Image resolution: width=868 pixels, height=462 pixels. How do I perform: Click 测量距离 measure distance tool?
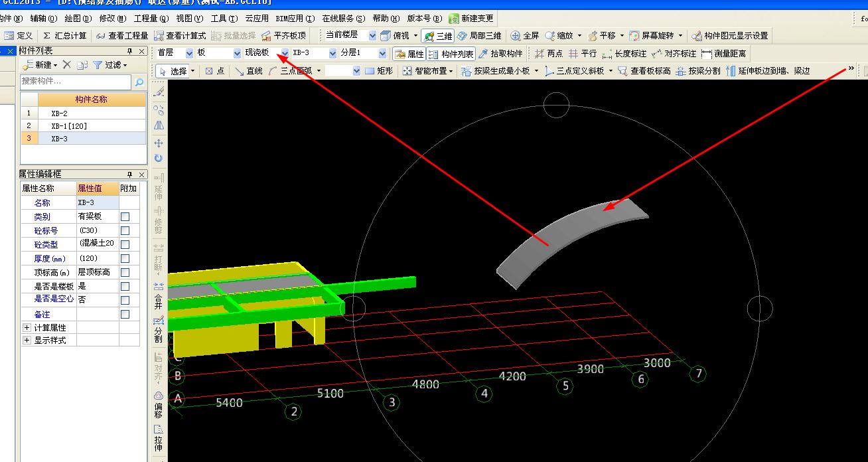click(x=723, y=54)
